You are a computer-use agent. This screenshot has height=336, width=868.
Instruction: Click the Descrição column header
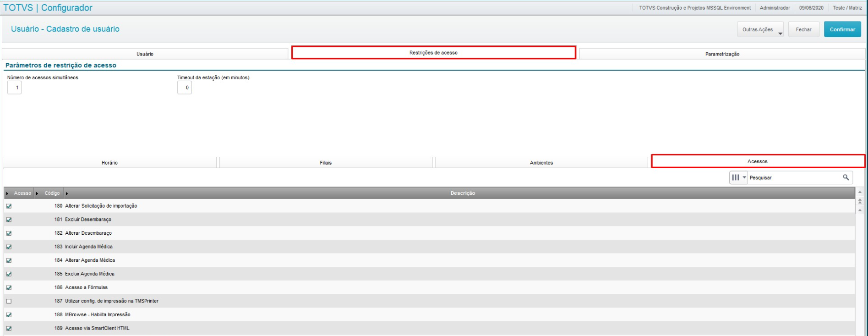pos(463,193)
